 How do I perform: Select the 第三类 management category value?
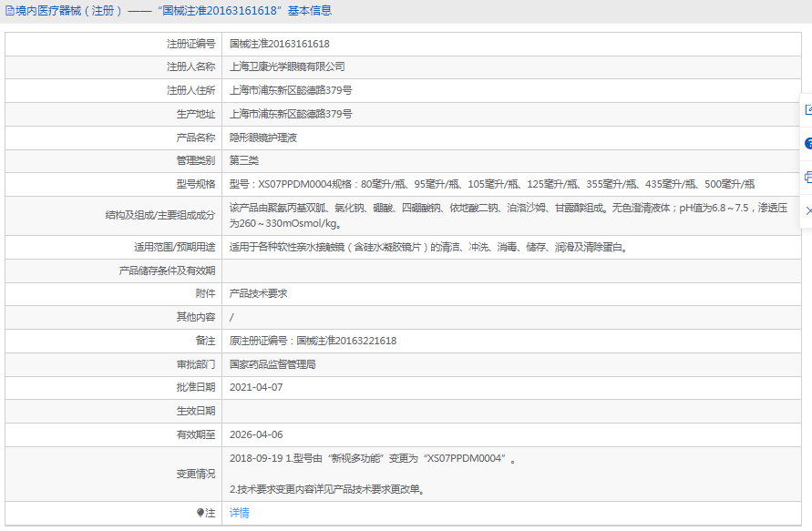point(244,160)
